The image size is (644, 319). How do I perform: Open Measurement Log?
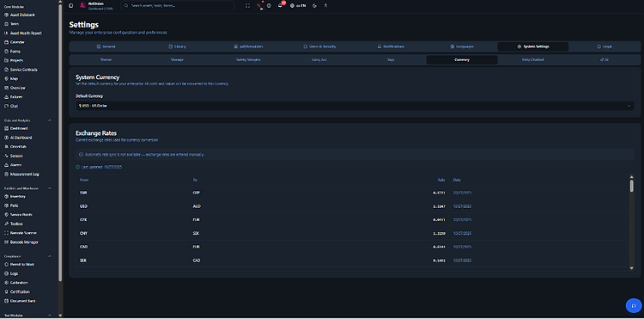coord(21,174)
